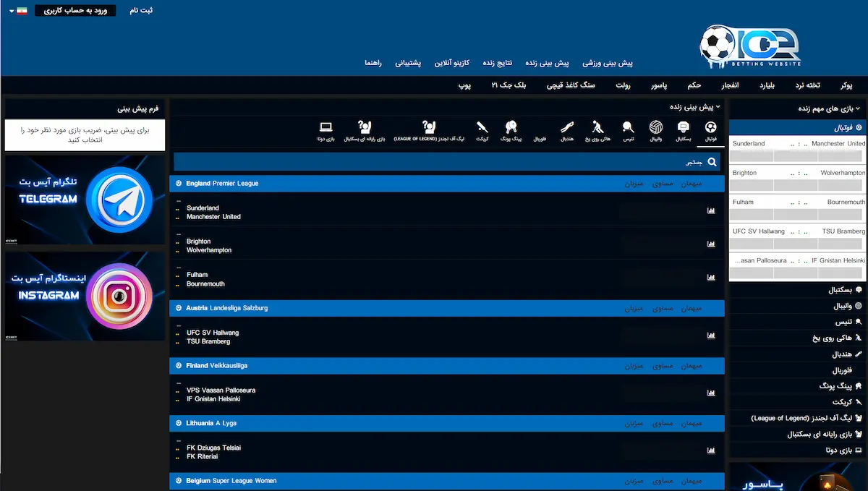Go to the رولت roulette game link

pyautogui.click(x=624, y=85)
